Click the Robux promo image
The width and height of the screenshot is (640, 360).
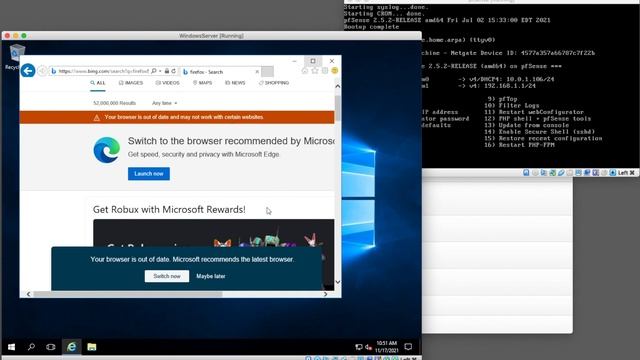coord(213,233)
